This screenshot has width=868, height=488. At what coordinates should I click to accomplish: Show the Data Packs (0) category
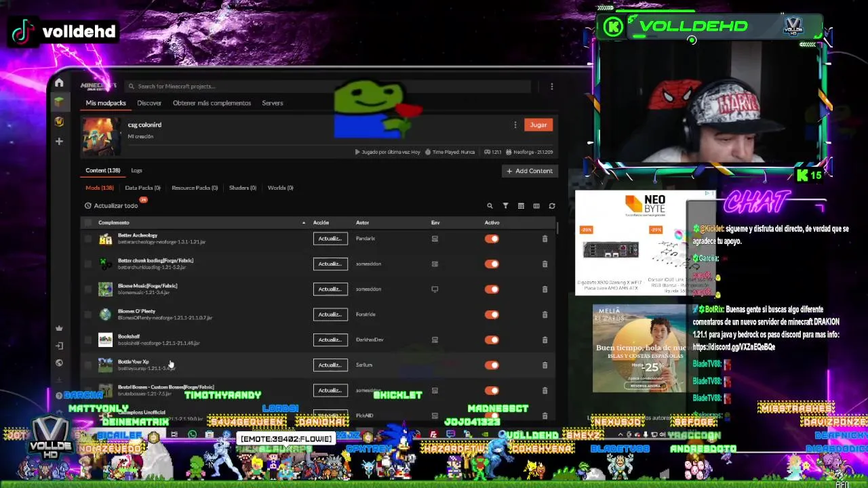pos(142,188)
